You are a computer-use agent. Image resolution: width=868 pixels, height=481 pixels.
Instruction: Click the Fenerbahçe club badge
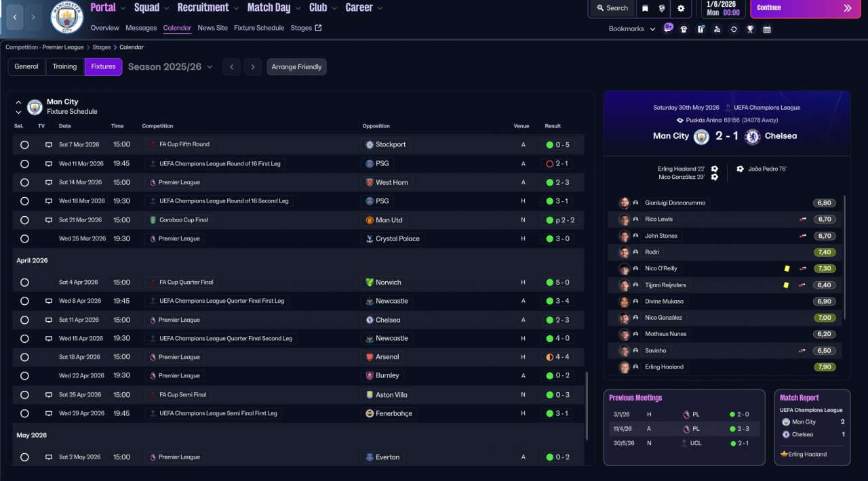370,413
